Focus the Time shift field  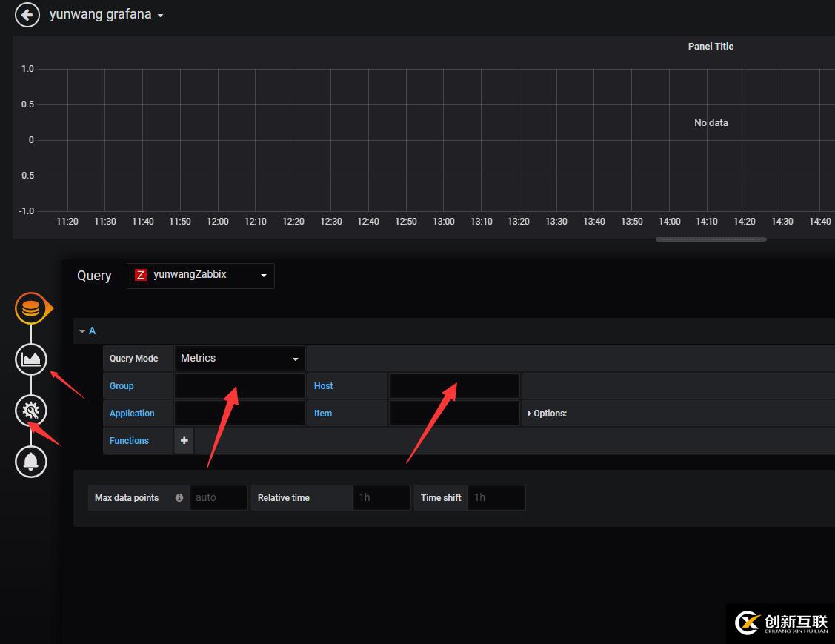pos(496,497)
